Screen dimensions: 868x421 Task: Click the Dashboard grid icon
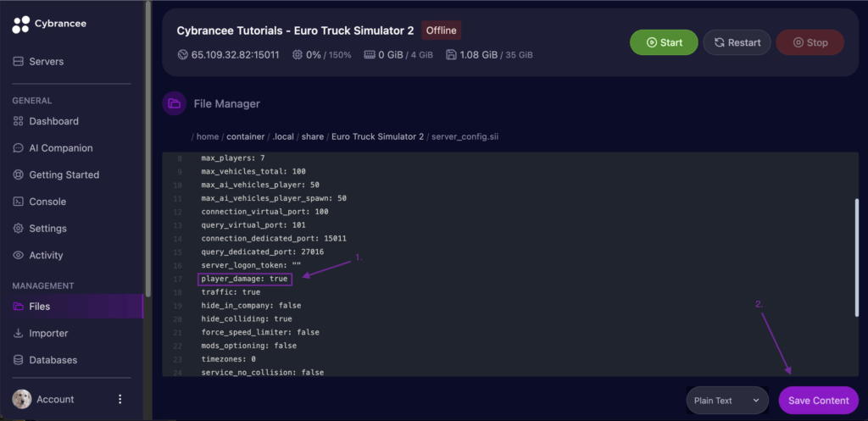[19, 121]
